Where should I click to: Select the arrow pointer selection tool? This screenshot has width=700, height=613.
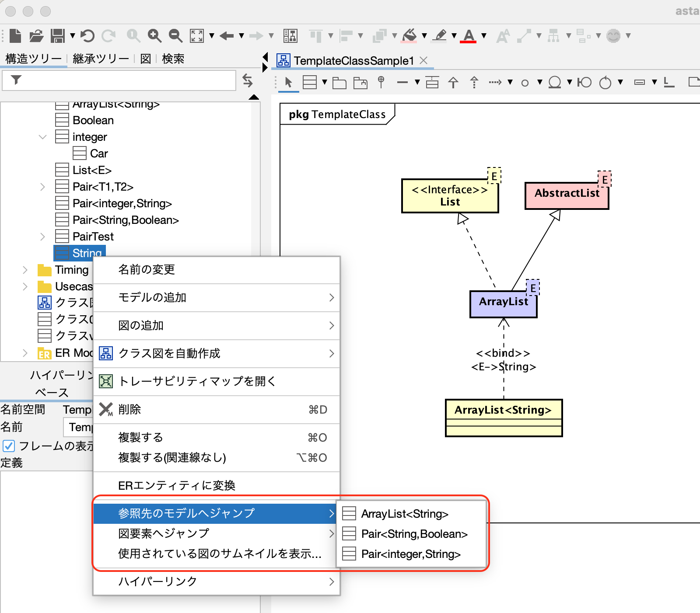click(x=288, y=82)
